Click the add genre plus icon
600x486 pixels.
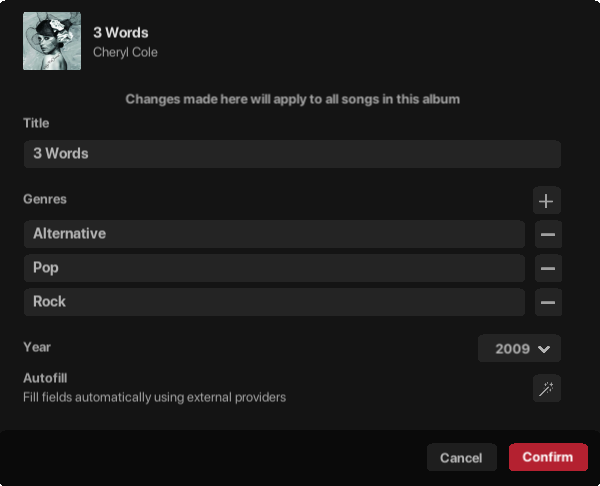point(546,201)
